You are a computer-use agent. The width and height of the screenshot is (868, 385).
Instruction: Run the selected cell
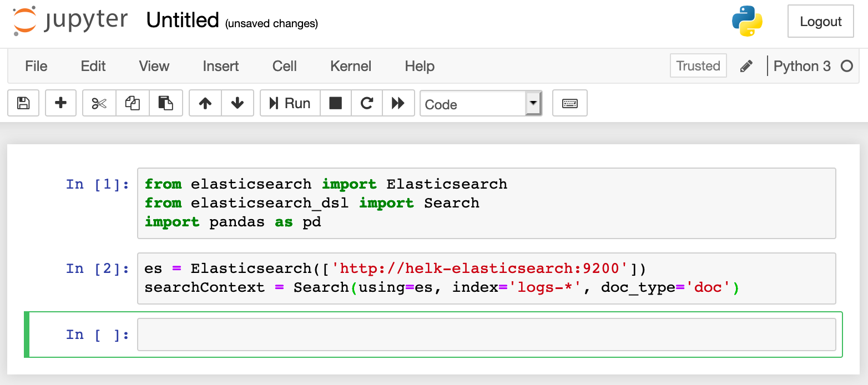point(290,103)
